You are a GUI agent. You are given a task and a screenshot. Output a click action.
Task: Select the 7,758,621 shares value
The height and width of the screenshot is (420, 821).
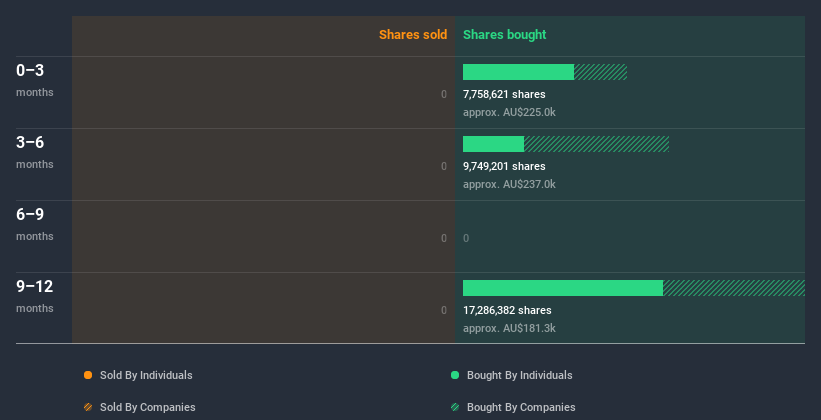click(x=504, y=94)
